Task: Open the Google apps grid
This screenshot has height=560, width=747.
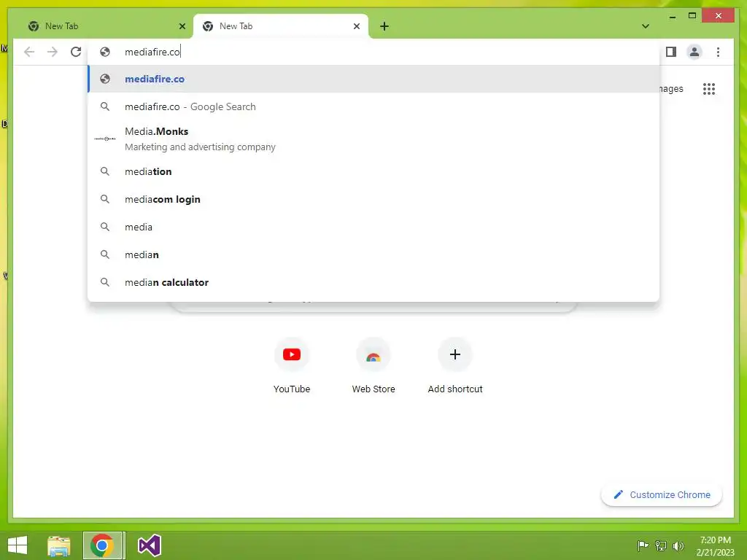Action: pyautogui.click(x=709, y=88)
